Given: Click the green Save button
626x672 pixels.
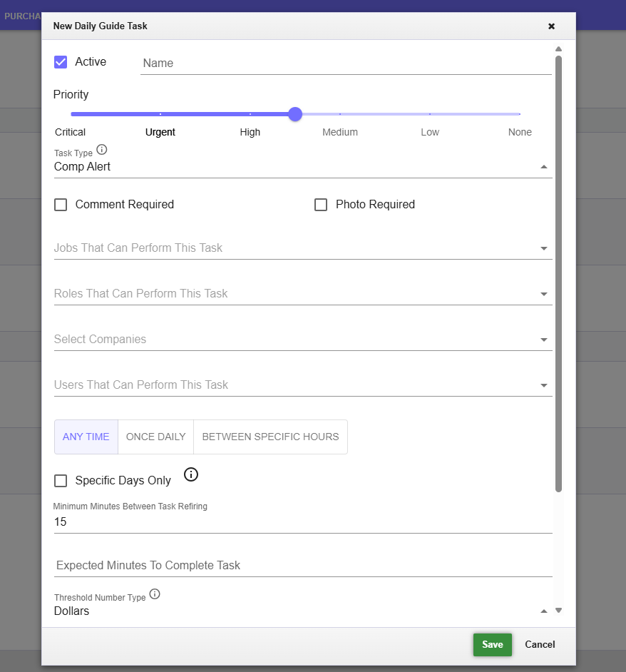Looking at the screenshot, I should tap(492, 644).
